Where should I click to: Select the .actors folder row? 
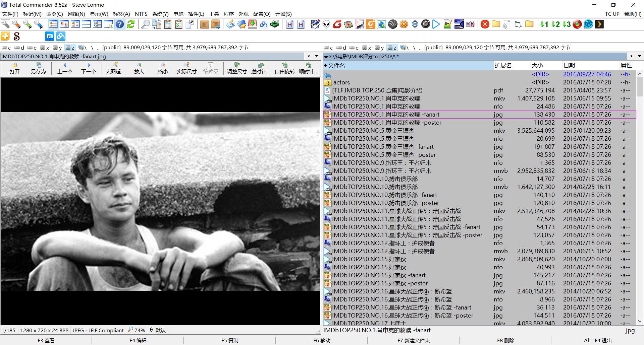click(x=479, y=82)
